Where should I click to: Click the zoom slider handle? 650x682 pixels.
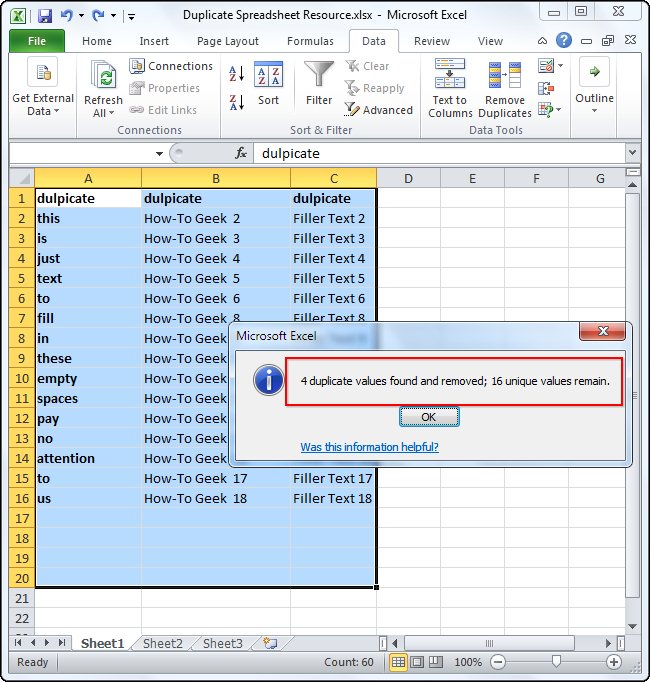(x=556, y=661)
